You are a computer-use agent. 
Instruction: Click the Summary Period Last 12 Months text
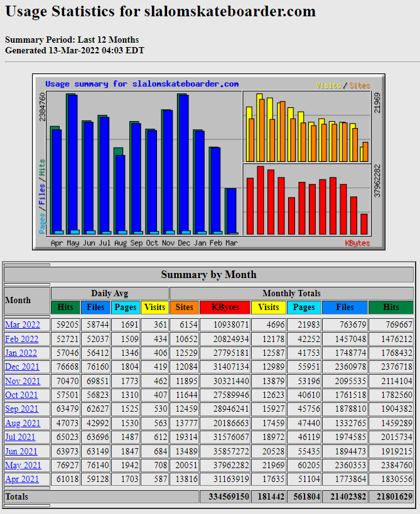[72, 40]
